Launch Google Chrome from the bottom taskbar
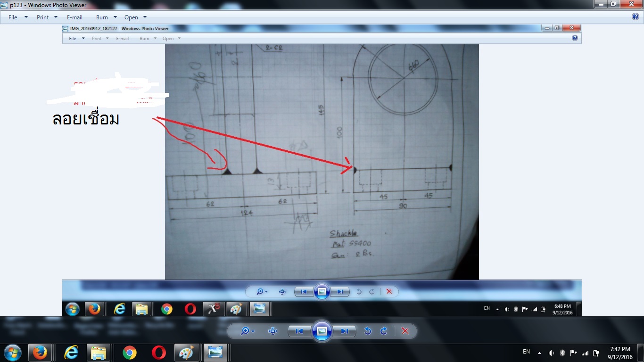644x362 pixels. pos(129,353)
